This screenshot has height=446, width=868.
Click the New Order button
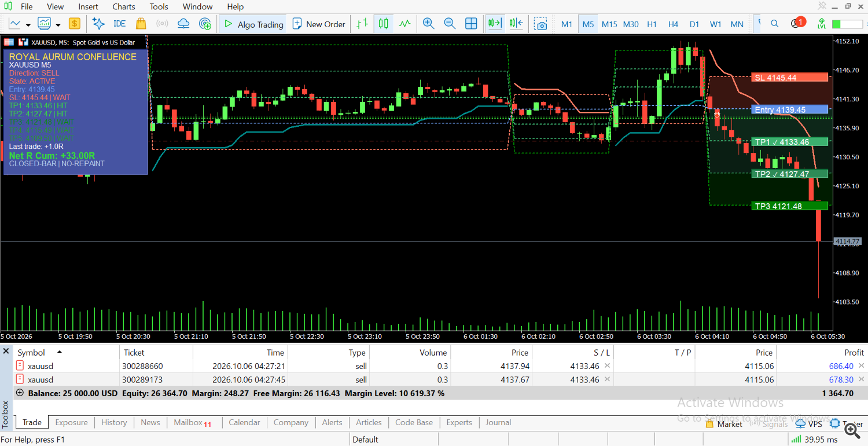point(319,24)
